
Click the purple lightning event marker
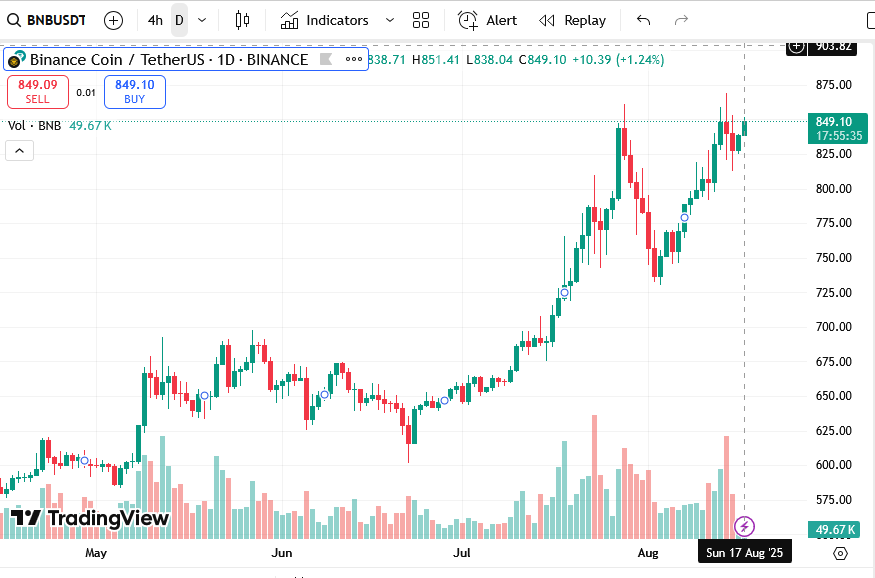click(744, 526)
